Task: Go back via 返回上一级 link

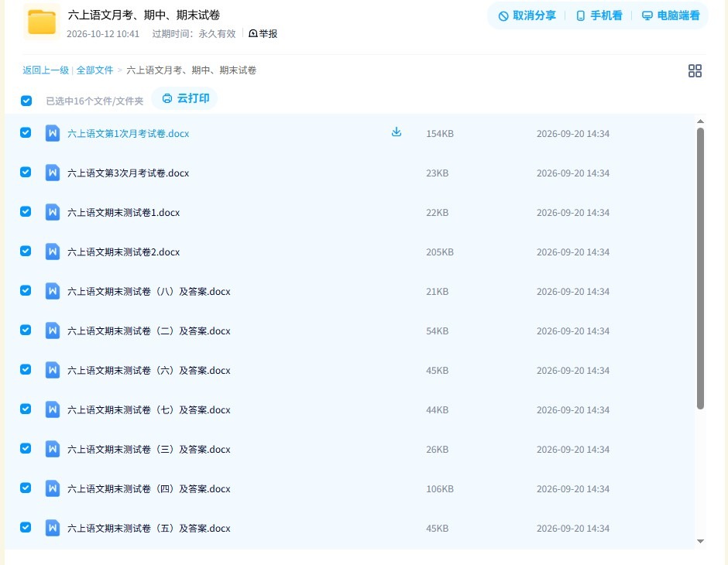Action: pyautogui.click(x=46, y=70)
